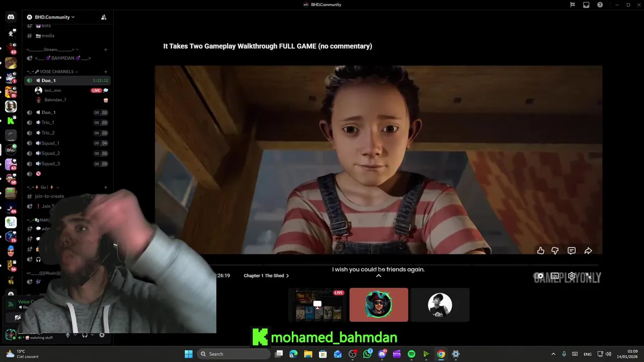The image size is (644, 362).
Task: Open Discord direct messages home icon
Action: [11, 17]
